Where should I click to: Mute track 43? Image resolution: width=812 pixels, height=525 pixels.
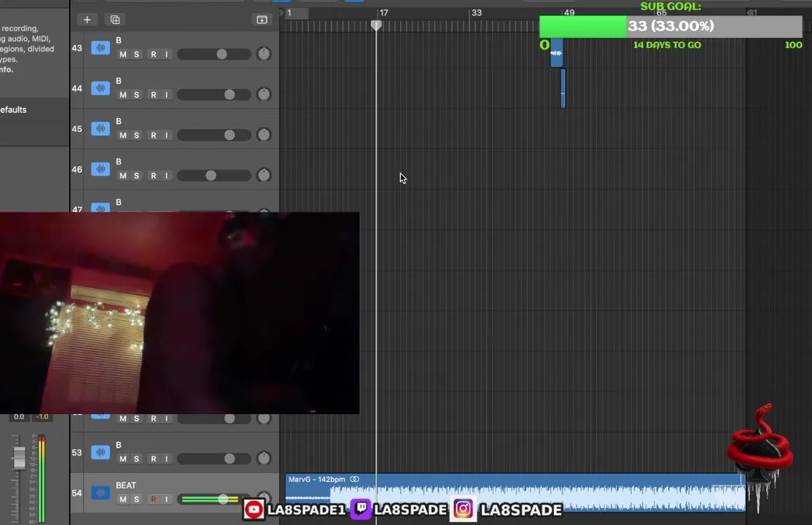(x=122, y=55)
